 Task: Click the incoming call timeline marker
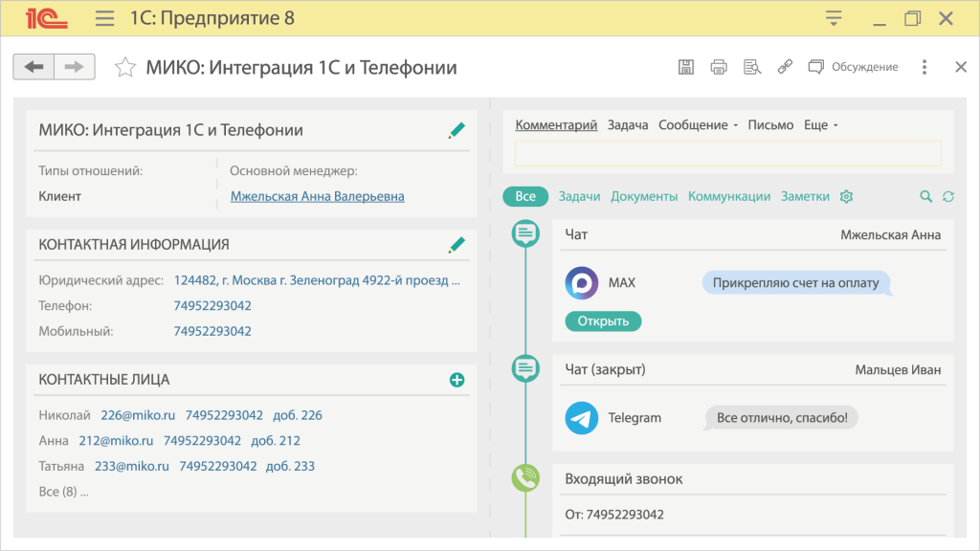tap(524, 478)
